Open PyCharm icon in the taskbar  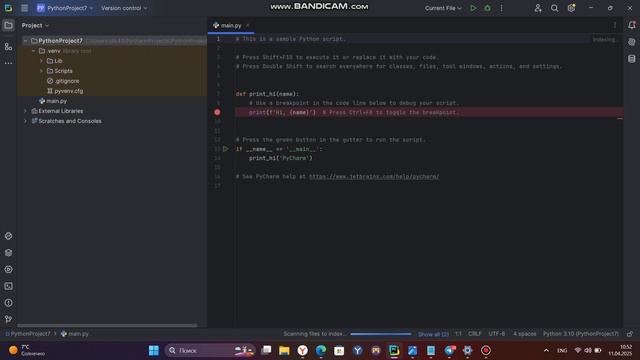394,351
